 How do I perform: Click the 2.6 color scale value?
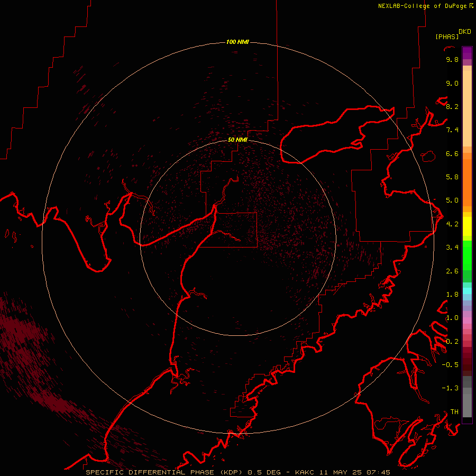coord(452,271)
